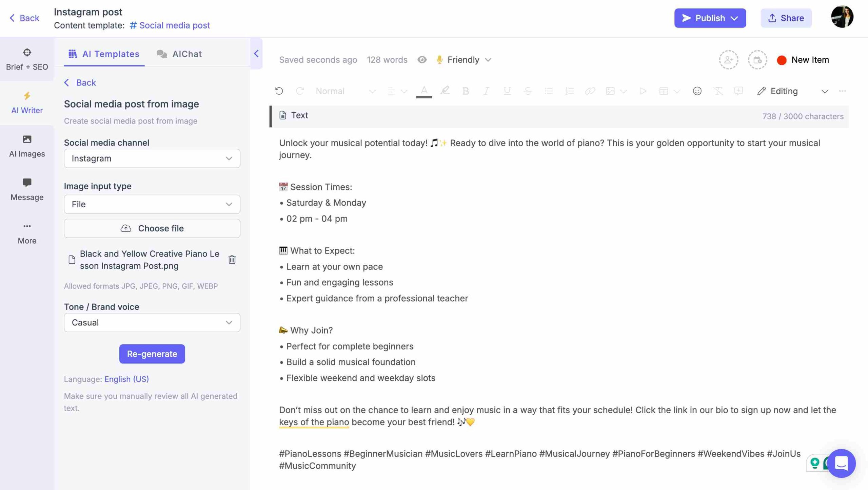Toggle the microphone icon next to Friendly

[439, 60]
